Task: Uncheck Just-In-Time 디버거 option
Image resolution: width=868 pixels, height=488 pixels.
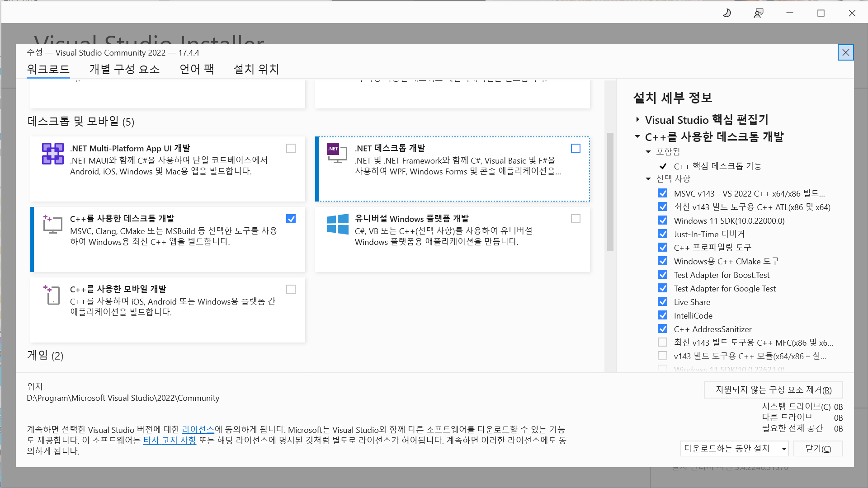Action: pyautogui.click(x=662, y=234)
